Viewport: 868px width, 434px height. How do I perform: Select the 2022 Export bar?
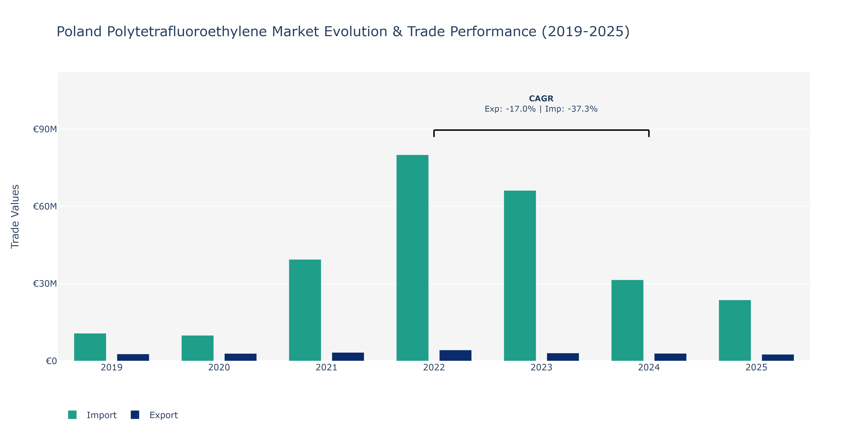coord(456,356)
